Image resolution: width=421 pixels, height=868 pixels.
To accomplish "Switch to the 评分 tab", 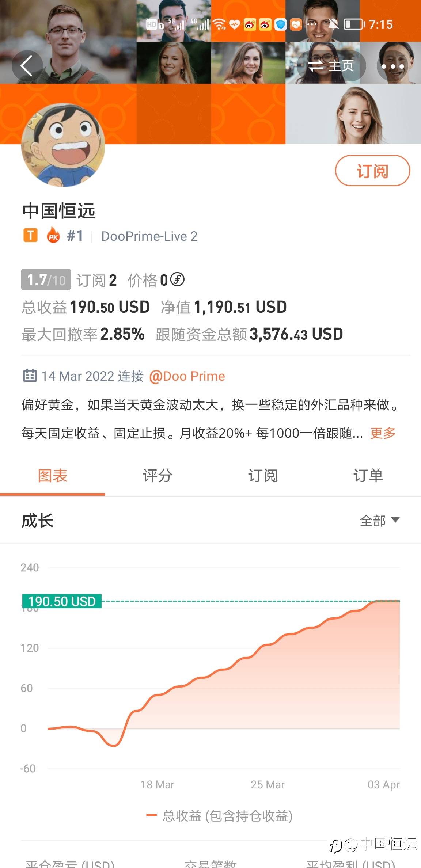I will coord(158,476).
